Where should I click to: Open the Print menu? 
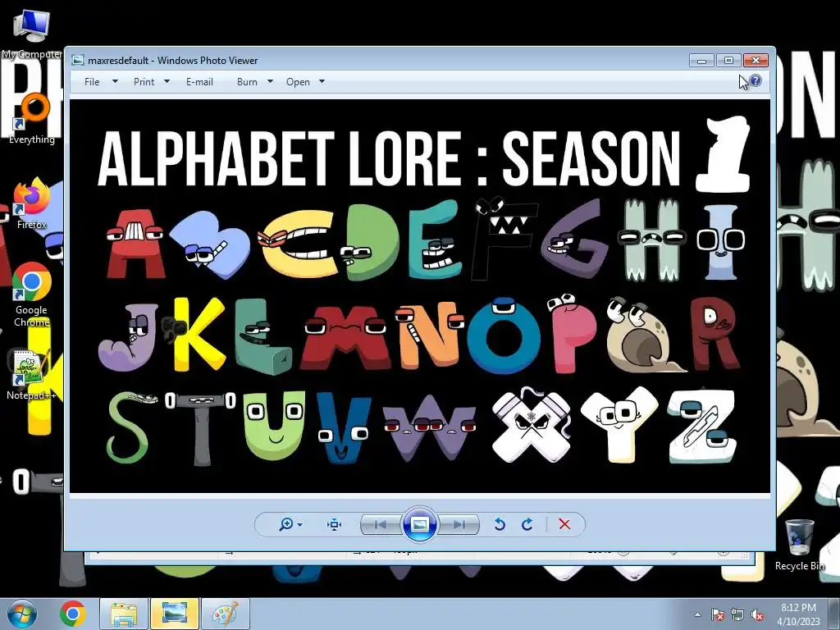(x=144, y=81)
